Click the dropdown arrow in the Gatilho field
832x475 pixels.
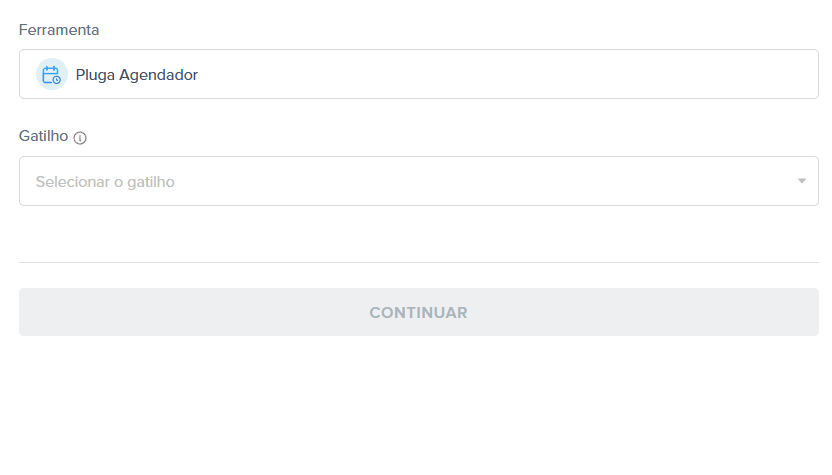pyautogui.click(x=802, y=181)
